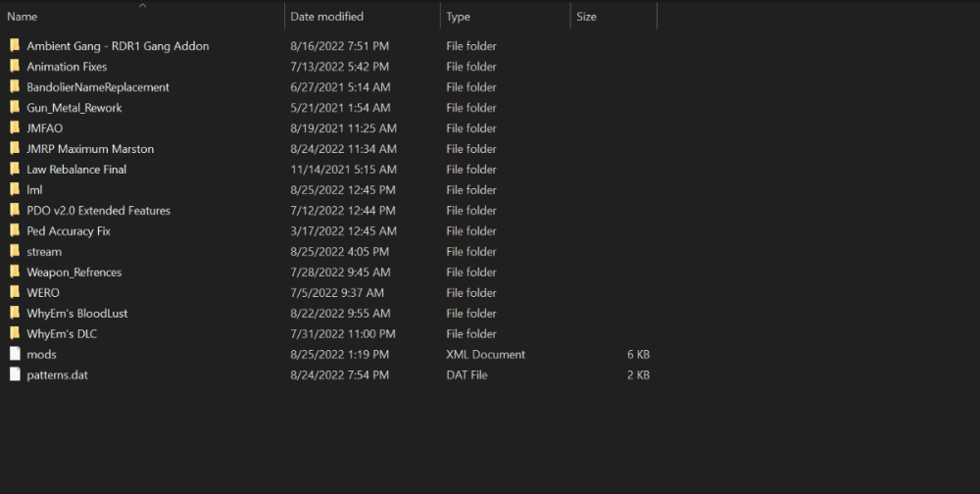Click the stream folder icon
Image resolution: width=980 pixels, height=494 pixels.
(x=15, y=252)
